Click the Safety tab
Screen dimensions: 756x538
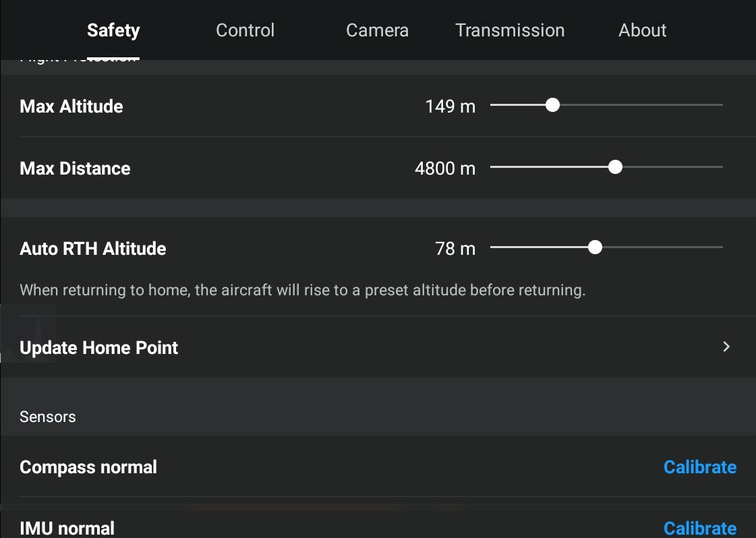point(113,30)
